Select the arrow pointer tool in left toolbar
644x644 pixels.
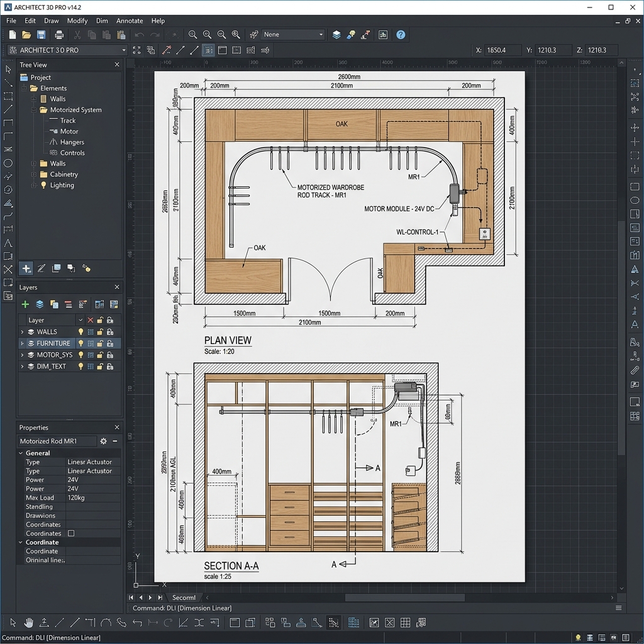click(8, 69)
